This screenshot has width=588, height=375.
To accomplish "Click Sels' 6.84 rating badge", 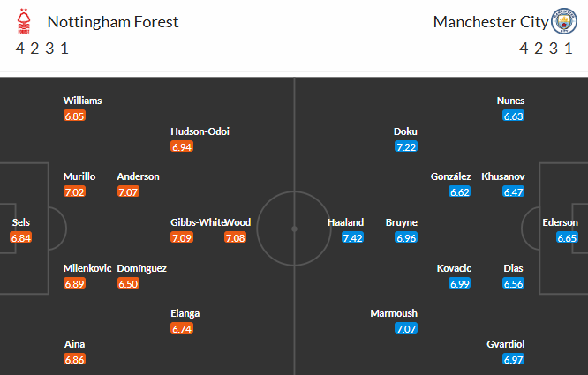I will (x=21, y=237).
